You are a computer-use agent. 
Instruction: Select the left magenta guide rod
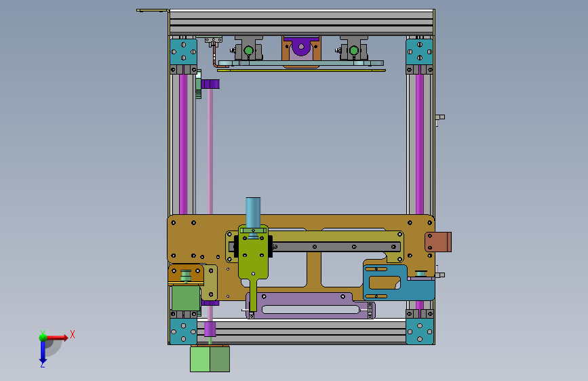click(183, 144)
